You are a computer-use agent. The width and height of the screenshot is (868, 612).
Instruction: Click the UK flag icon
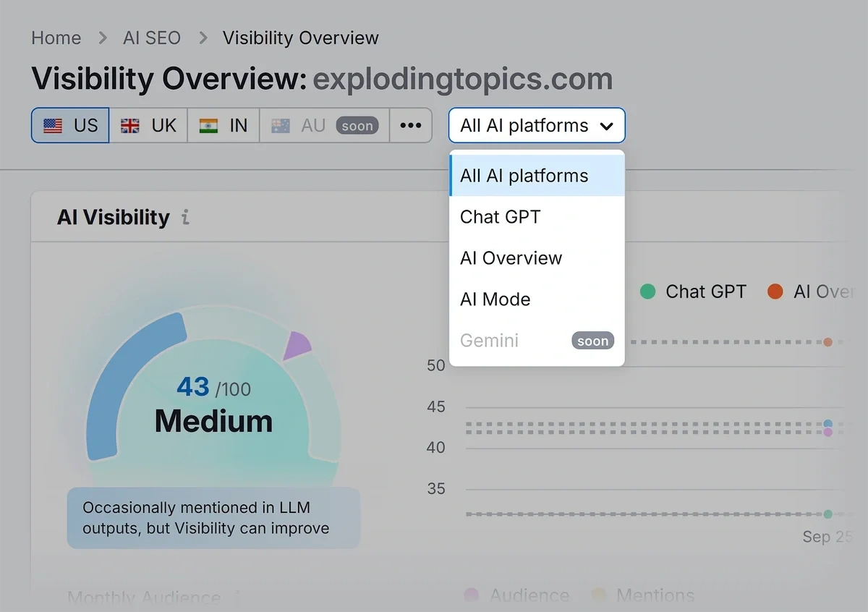(130, 126)
